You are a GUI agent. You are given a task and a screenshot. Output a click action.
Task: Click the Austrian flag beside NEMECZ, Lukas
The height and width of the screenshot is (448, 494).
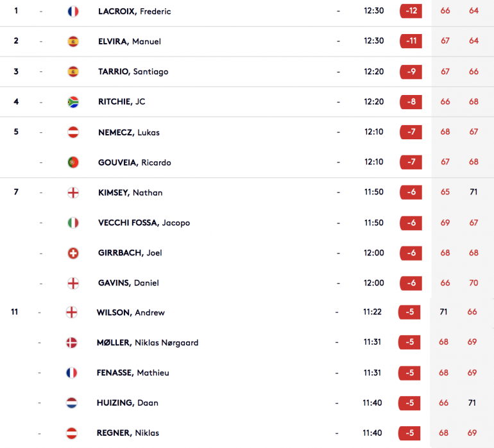click(x=73, y=132)
